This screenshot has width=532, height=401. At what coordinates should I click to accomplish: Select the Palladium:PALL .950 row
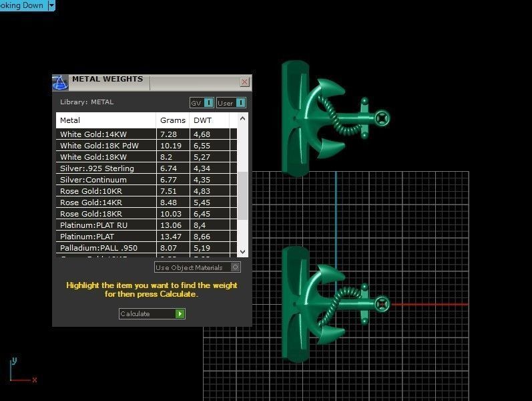pos(146,248)
